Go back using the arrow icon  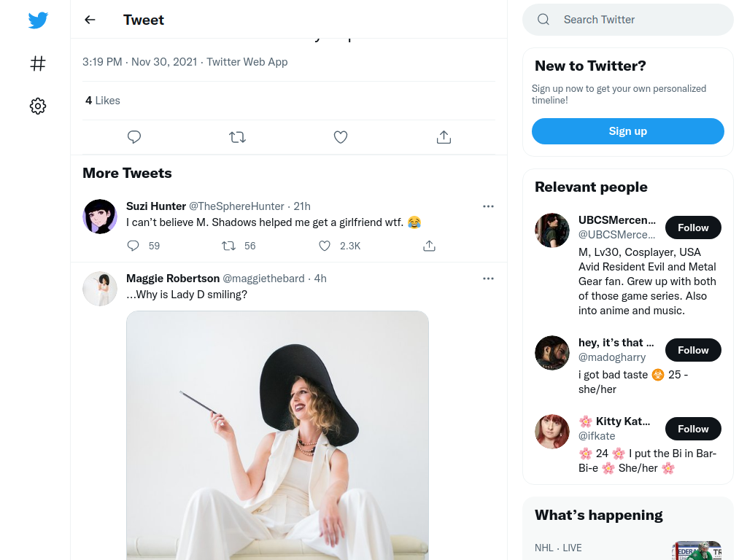(90, 20)
